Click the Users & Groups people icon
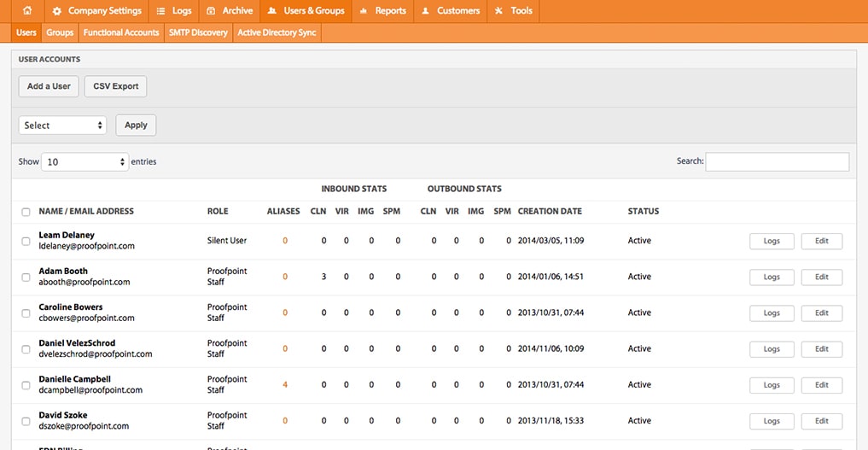 point(271,11)
